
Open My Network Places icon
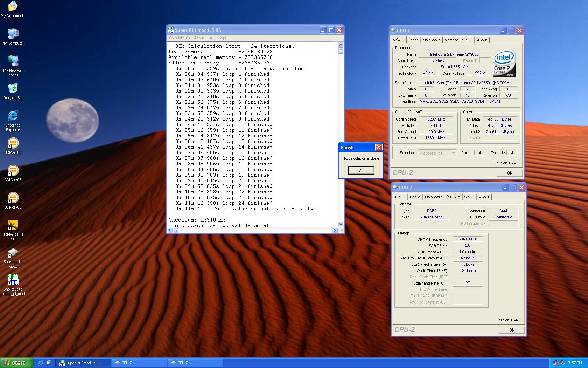tap(13, 66)
